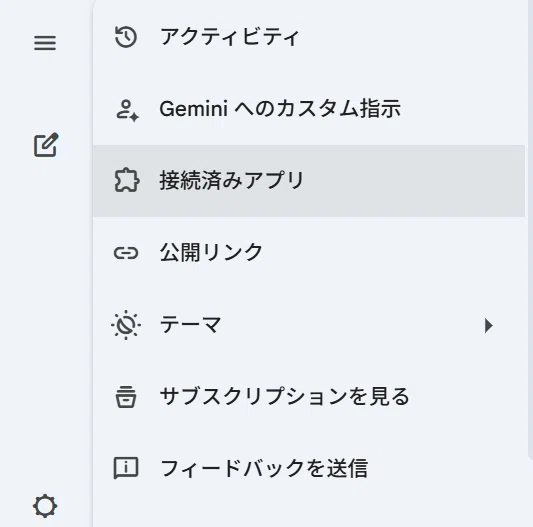Click the subscription box icon

[x=126, y=397]
